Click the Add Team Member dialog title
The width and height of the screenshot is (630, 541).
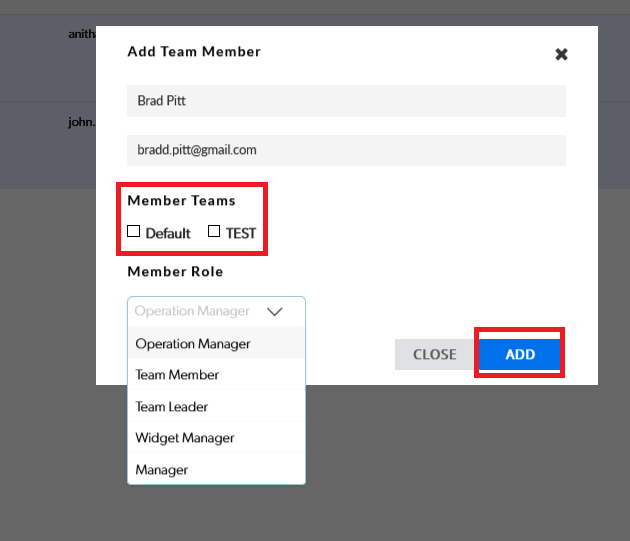pyautogui.click(x=194, y=52)
